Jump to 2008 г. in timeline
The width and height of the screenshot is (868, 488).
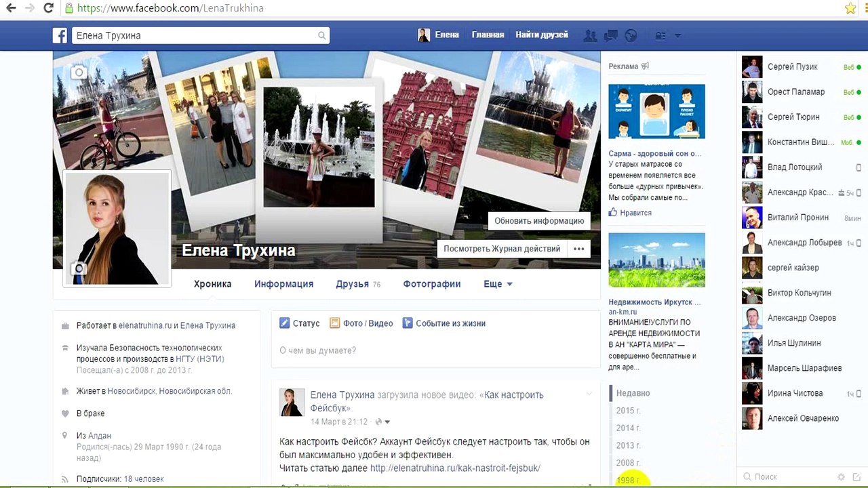(x=628, y=463)
